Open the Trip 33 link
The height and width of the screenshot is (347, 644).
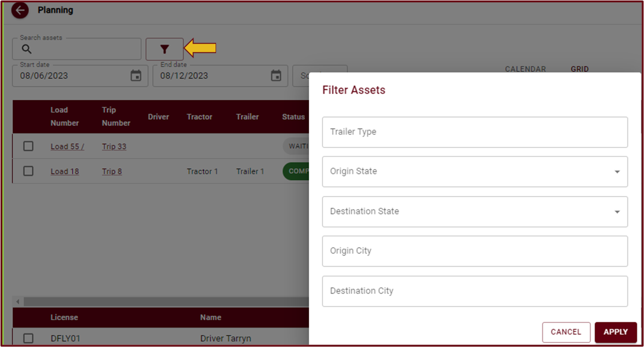[114, 147]
